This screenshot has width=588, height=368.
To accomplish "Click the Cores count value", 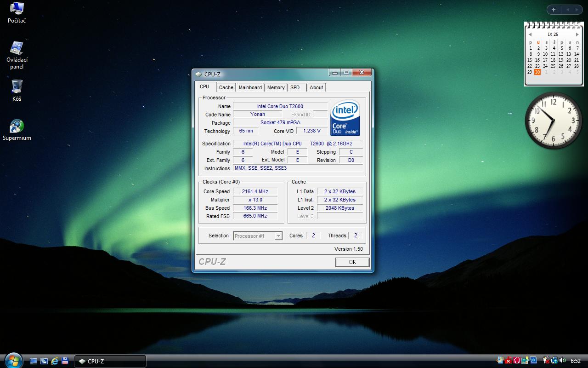I will pyautogui.click(x=313, y=236).
